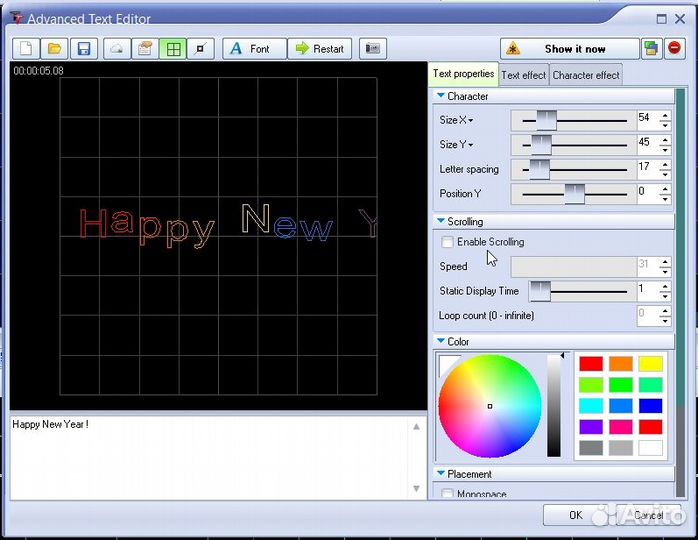Enable the Scrolling checkbox

[x=446, y=242]
